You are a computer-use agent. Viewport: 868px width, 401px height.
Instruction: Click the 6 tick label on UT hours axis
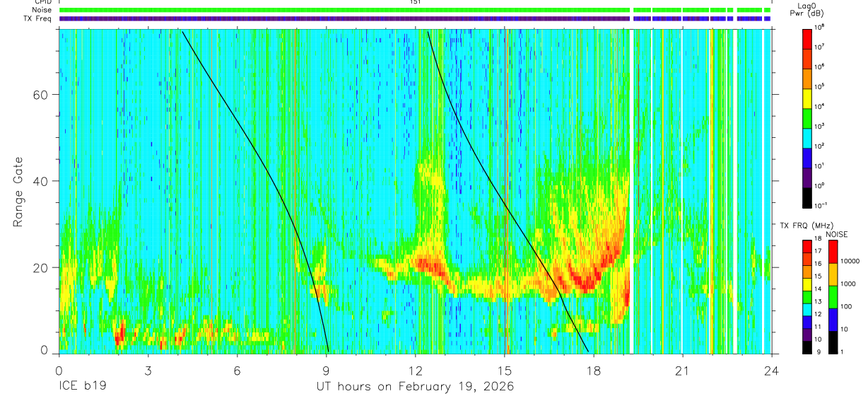pos(237,371)
